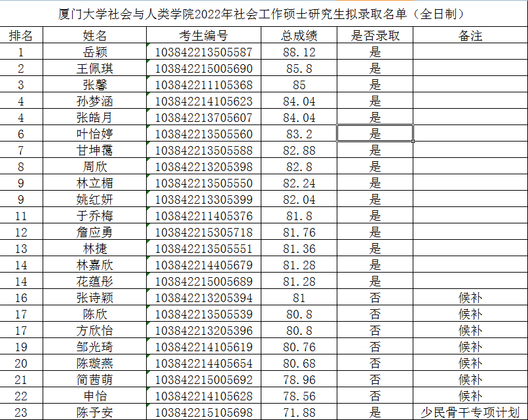
Task: Select the name cell 林立楣
Action: click(x=94, y=183)
